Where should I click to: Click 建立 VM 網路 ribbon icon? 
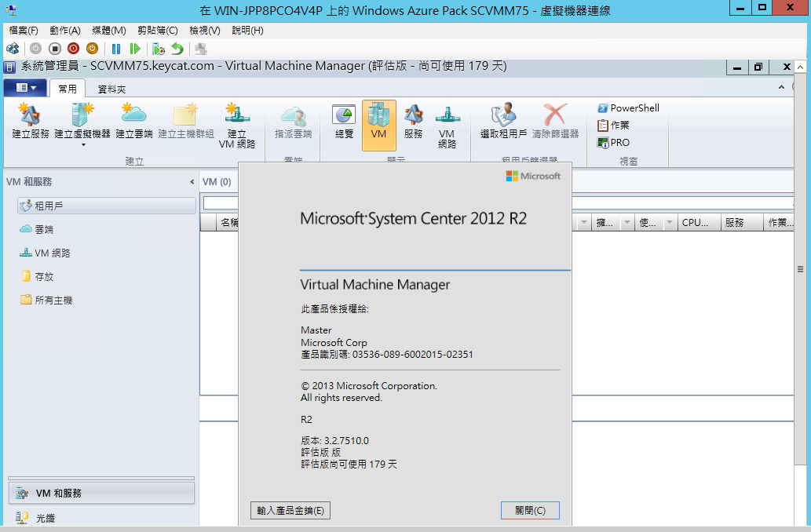tap(237, 126)
